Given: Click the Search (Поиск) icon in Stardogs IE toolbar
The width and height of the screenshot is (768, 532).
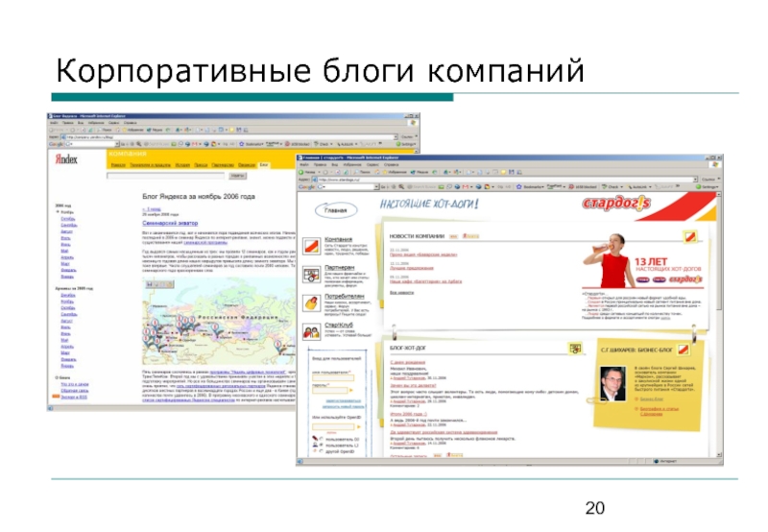Looking at the screenshot, I should coord(356,173).
